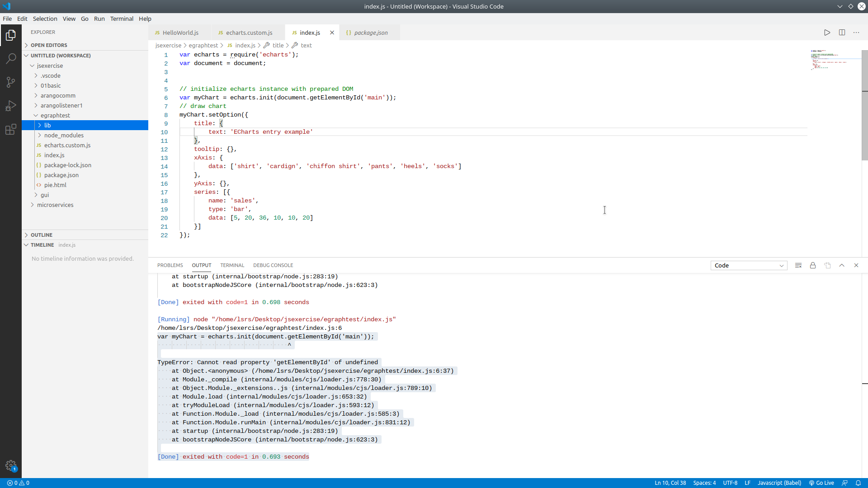Screen dimensions: 868x488
Task: Open the Search view in activity bar
Action: coord(11,58)
